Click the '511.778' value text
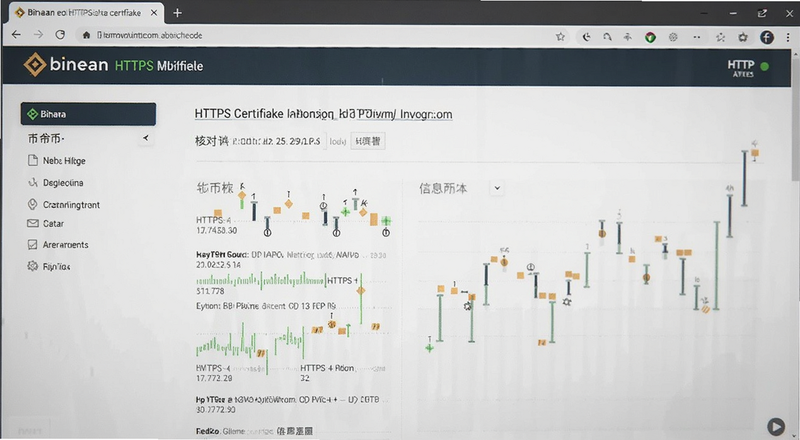The width and height of the screenshot is (800, 440). coord(210,291)
